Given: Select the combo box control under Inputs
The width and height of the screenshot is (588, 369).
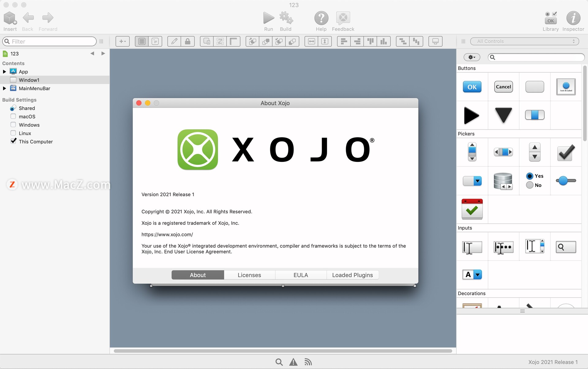Looking at the screenshot, I should 472,275.
